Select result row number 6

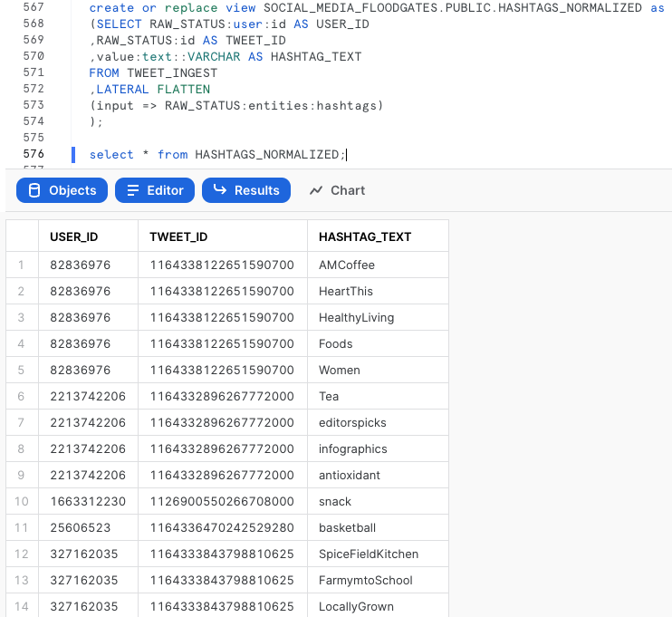22,396
